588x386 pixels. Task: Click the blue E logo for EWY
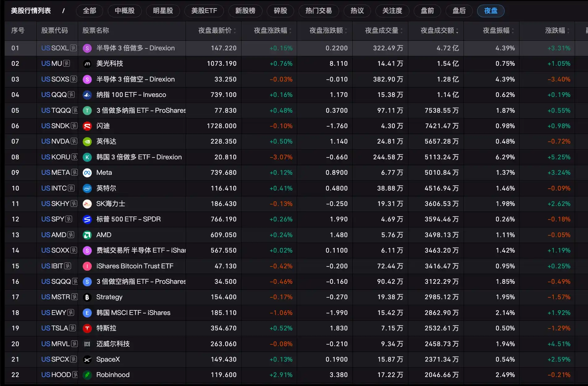point(87,313)
